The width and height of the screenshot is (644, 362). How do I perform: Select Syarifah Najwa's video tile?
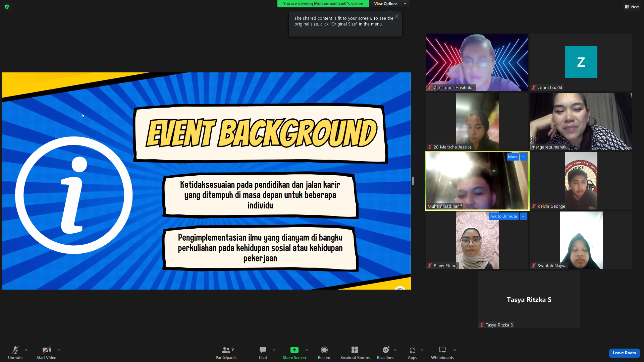tap(581, 240)
